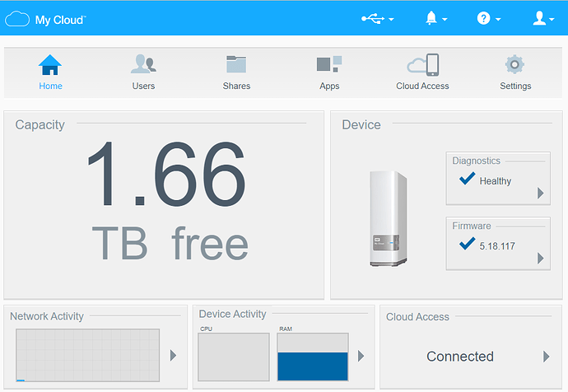The width and height of the screenshot is (568, 392).
Task: Click the Firmware checkmark icon
Action: [x=467, y=244]
